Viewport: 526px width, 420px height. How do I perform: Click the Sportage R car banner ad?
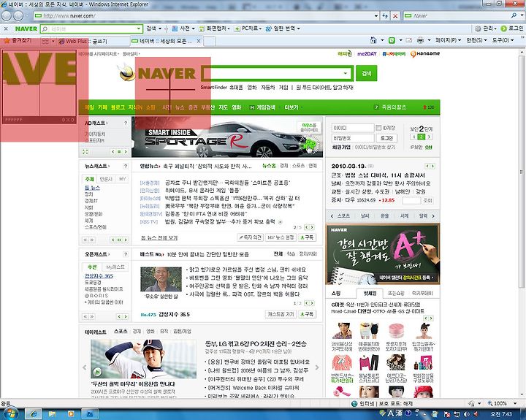click(x=227, y=137)
